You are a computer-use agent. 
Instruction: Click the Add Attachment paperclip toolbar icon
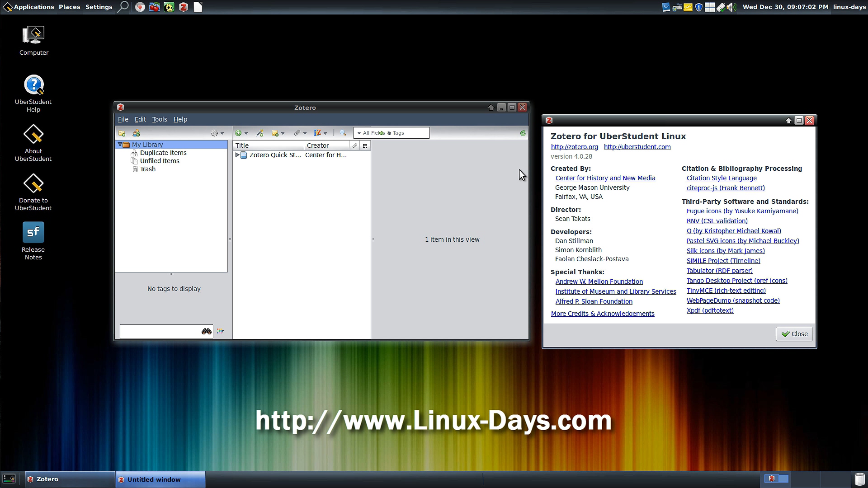[x=297, y=133]
